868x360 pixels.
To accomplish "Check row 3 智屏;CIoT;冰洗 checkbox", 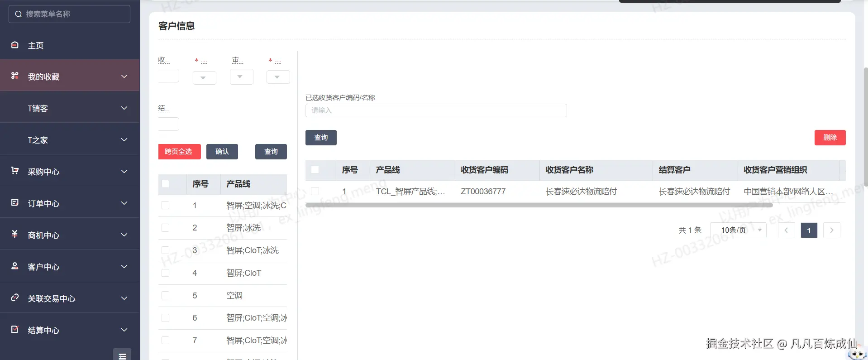I will click(x=166, y=250).
